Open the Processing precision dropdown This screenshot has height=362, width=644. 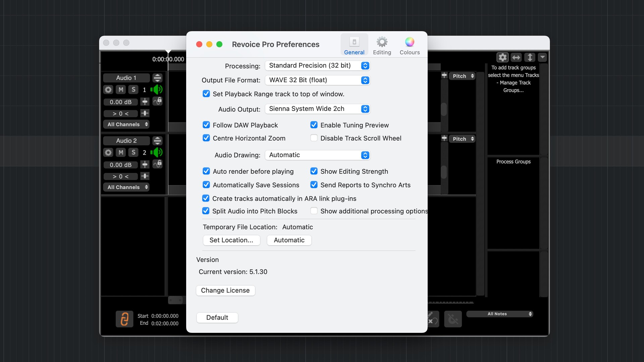coord(317,66)
